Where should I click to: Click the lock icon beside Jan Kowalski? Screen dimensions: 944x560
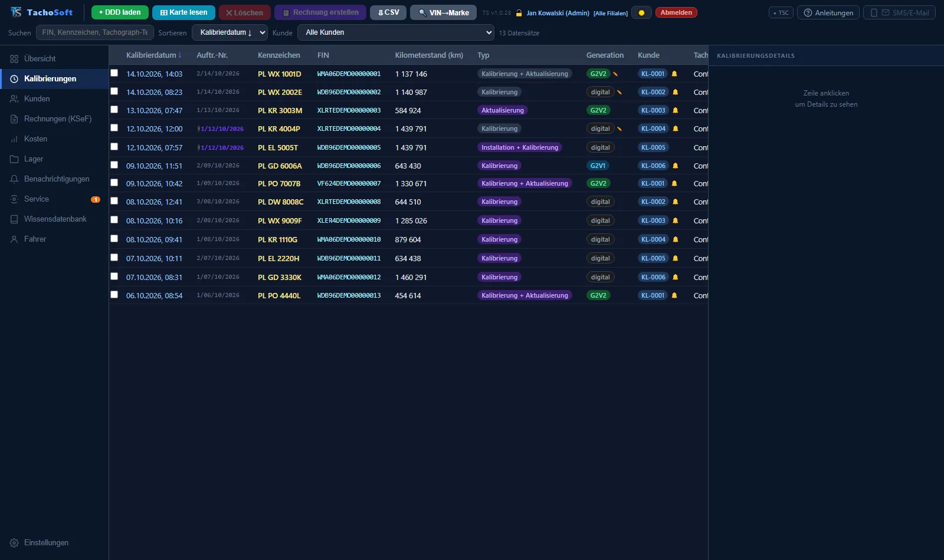click(x=519, y=13)
